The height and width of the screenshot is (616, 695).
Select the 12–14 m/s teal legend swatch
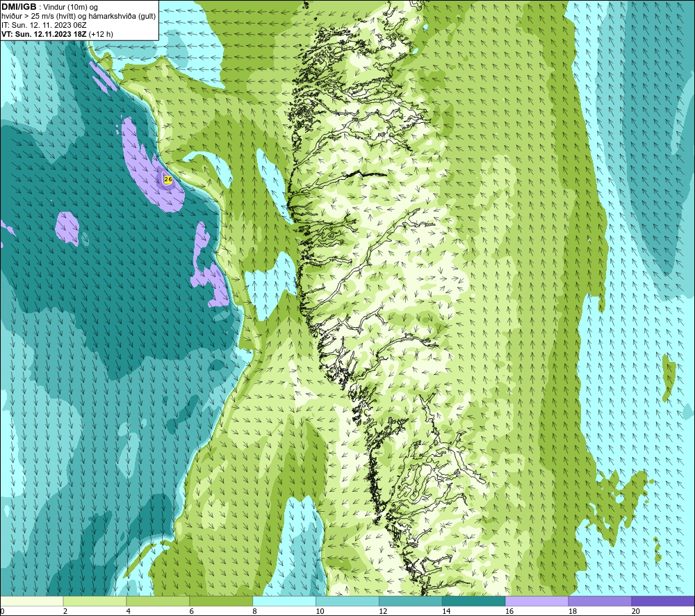tap(411, 601)
